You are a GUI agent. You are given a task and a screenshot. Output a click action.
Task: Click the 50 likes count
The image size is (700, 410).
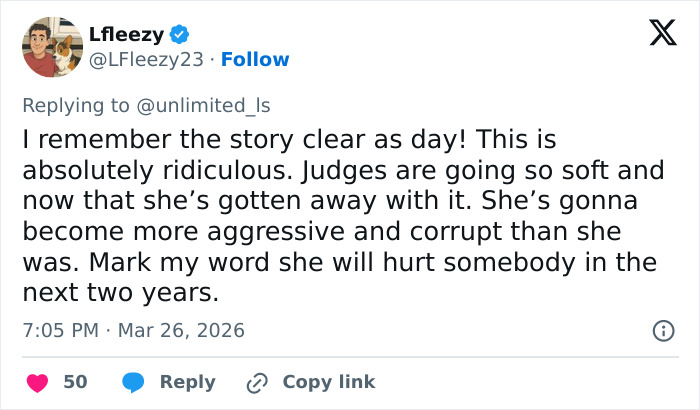click(x=75, y=382)
